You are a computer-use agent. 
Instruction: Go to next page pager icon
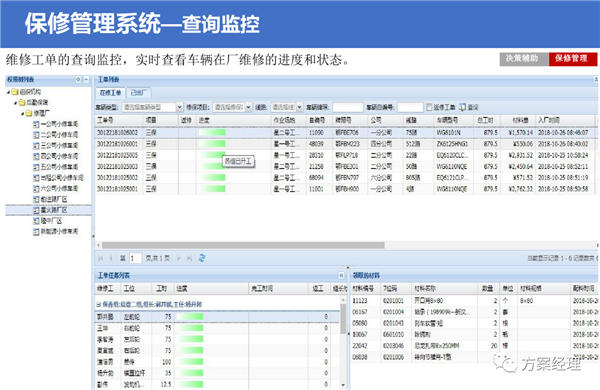coord(178,258)
